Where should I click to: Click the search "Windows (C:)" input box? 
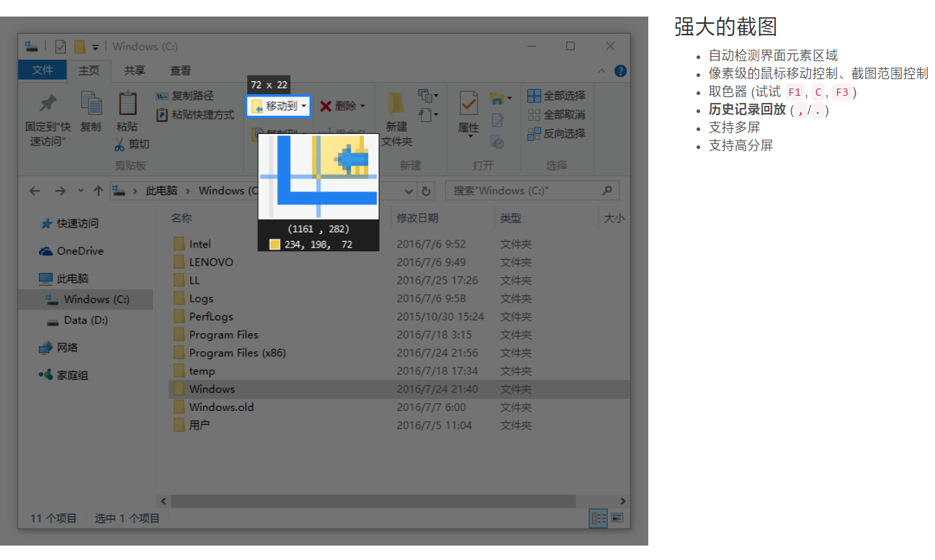[x=532, y=191]
